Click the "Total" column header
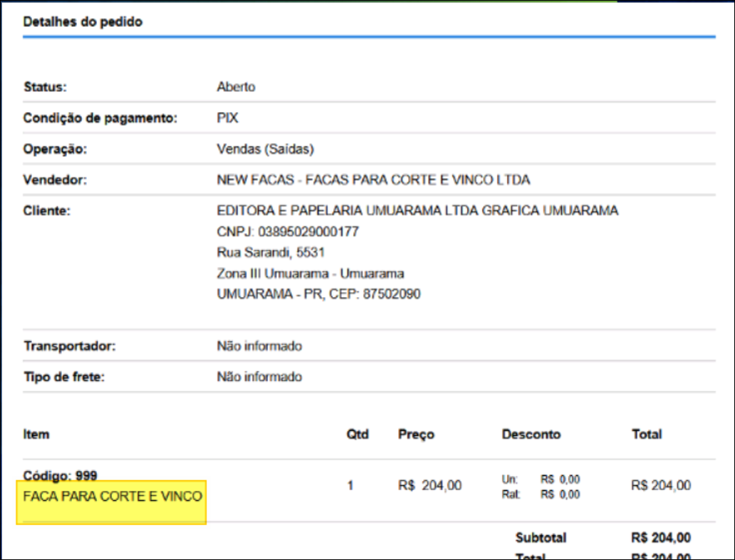 [647, 435]
